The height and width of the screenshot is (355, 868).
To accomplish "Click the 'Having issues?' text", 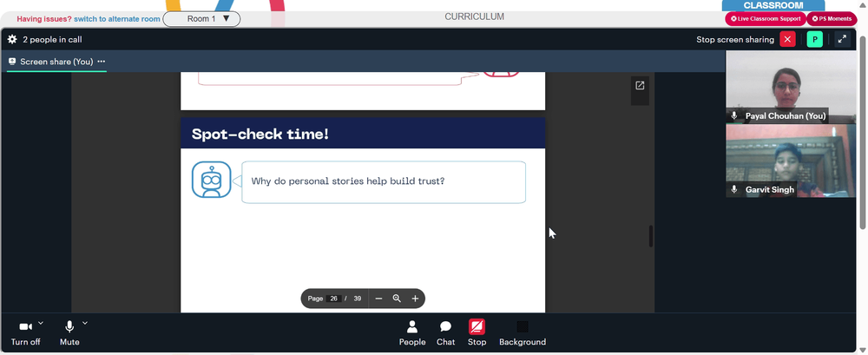I will tap(44, 19).
